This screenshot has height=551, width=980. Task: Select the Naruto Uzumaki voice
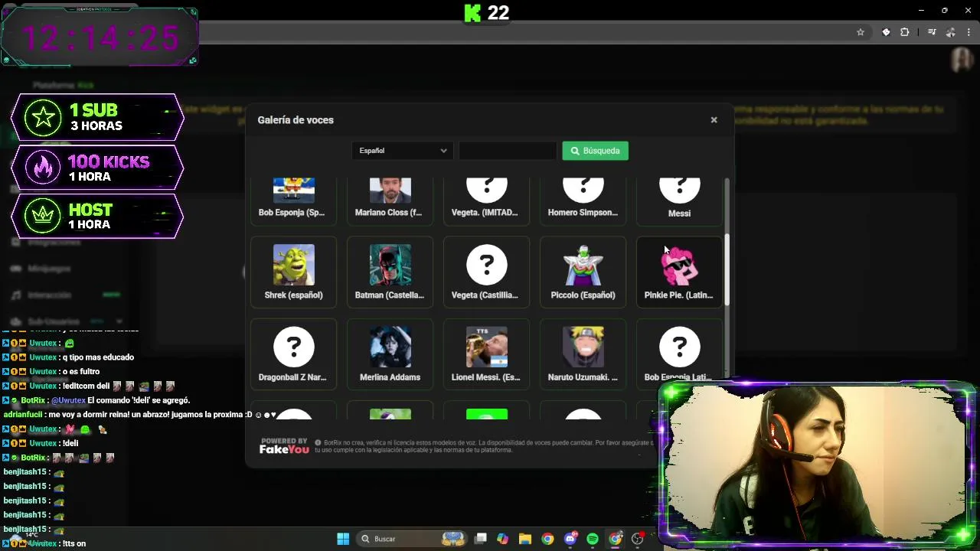[x=583, y=354]
